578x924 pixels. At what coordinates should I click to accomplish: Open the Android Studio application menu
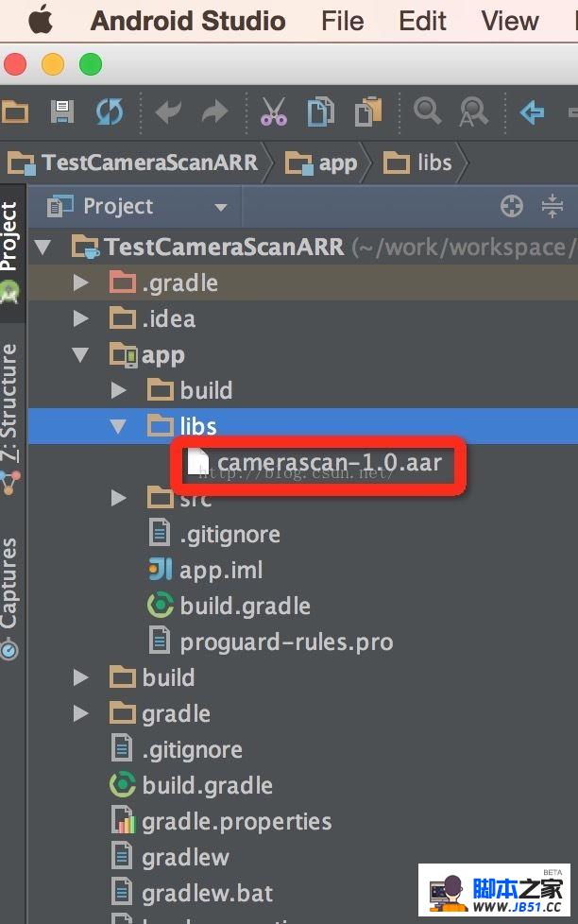click(188, 21)
